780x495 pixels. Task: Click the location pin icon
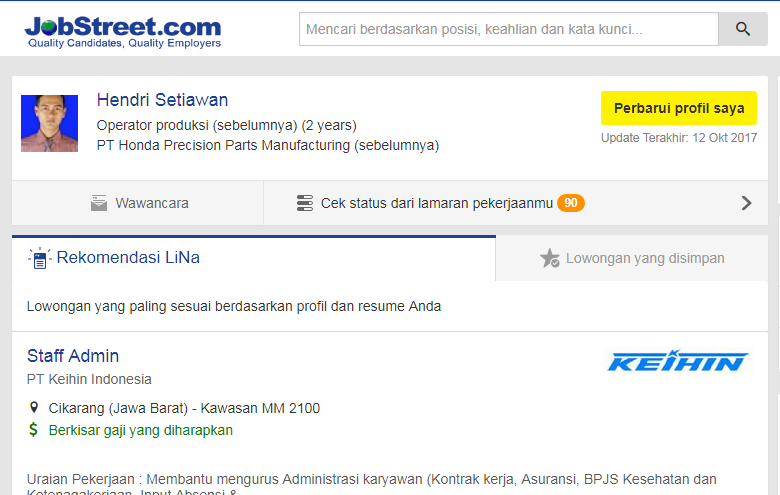click(34, 408)
